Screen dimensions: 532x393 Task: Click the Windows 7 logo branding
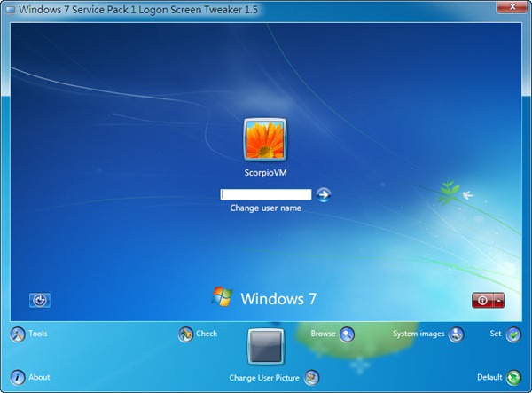coord(264,298)
